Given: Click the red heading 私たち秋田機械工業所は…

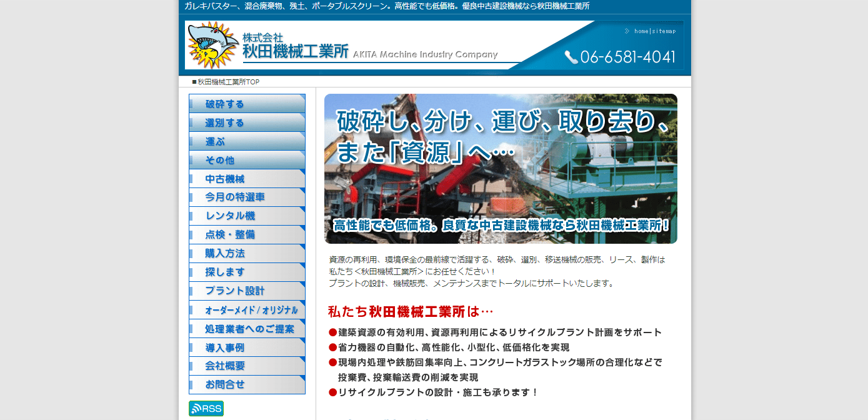Looking at the screenshot, I should [411, 311].
